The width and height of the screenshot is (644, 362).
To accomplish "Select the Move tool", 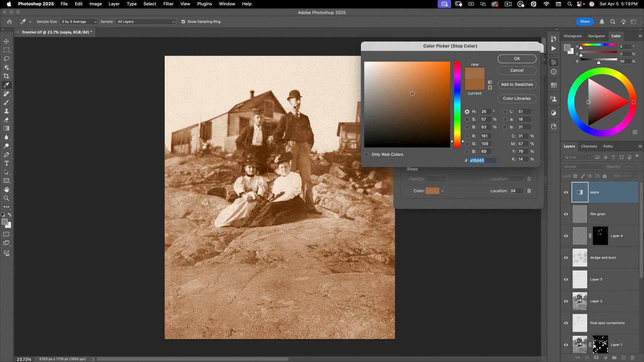I will point(6,41).
